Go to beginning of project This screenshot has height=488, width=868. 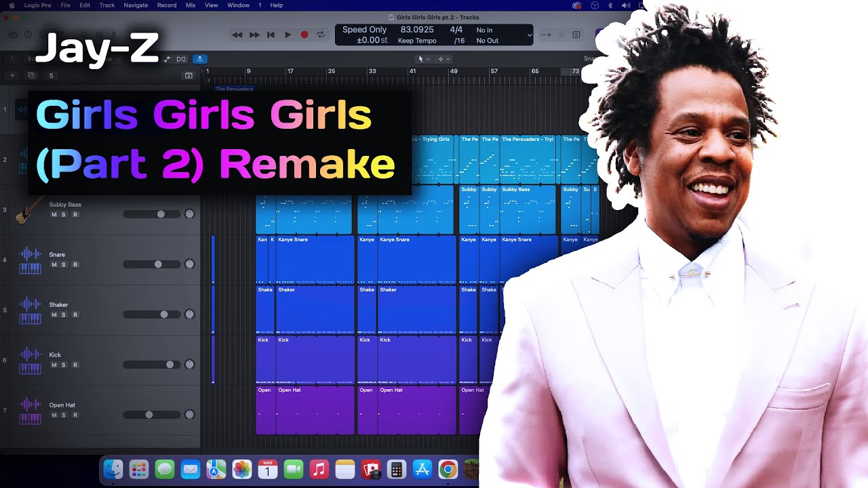point(271,35)
